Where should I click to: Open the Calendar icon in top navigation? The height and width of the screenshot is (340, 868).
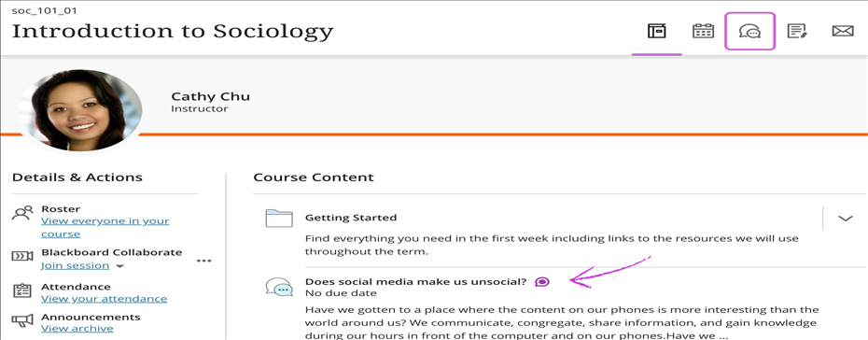tap(703, 31)
